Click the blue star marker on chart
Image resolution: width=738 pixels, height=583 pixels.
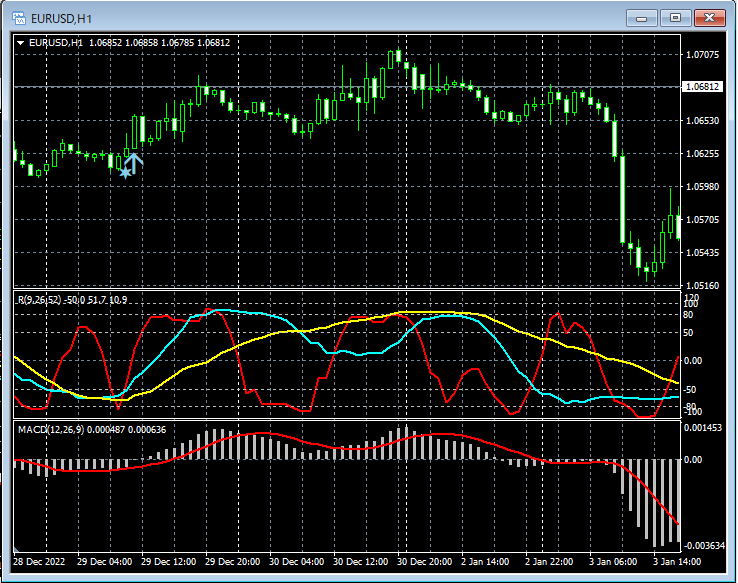(125, 173)
